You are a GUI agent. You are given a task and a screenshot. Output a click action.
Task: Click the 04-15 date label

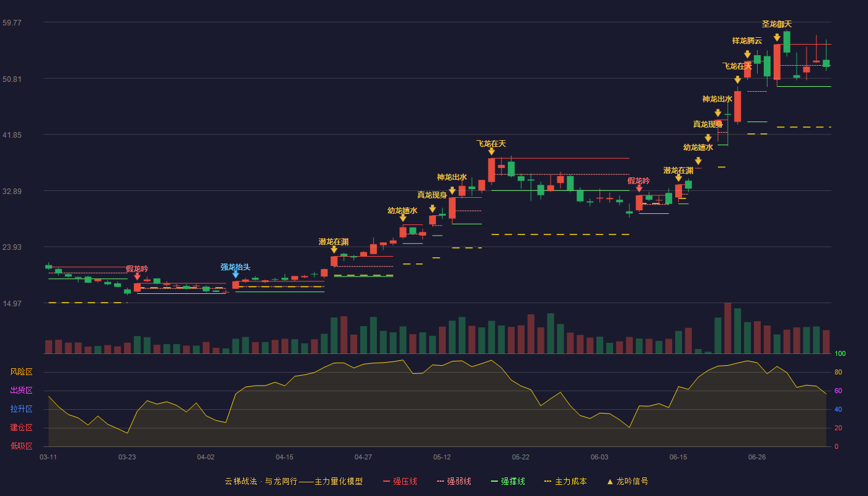tap(285, 457)
